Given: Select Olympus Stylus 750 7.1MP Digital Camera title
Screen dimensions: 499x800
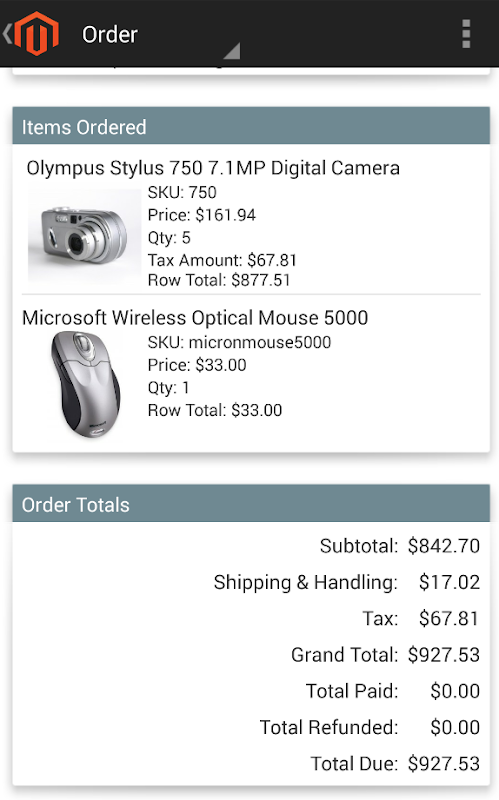Looking at the screenshot, I should click(x=213, y=168).
